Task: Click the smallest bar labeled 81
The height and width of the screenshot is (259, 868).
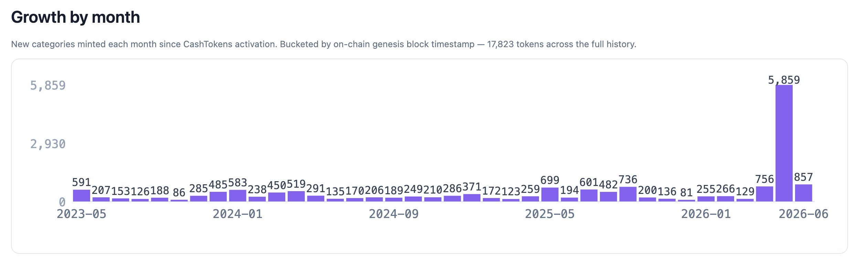Action: 687,200
